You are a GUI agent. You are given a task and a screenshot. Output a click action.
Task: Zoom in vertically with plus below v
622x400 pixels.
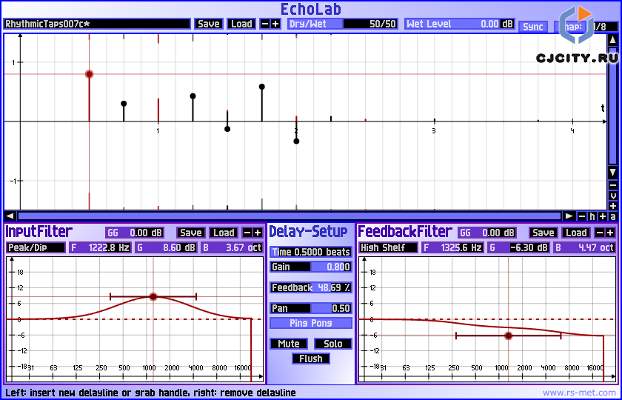613,206
